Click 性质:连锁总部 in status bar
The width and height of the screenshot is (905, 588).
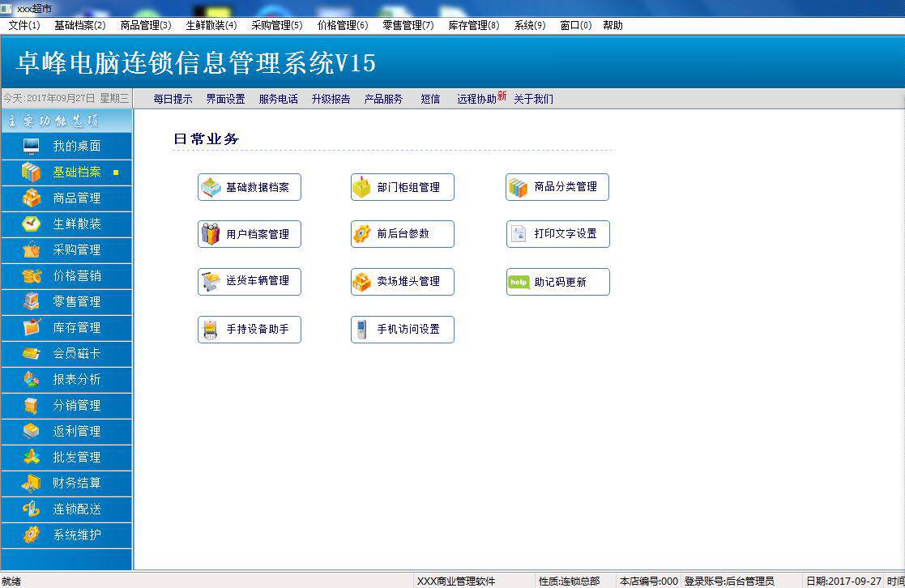click(569, 581)
